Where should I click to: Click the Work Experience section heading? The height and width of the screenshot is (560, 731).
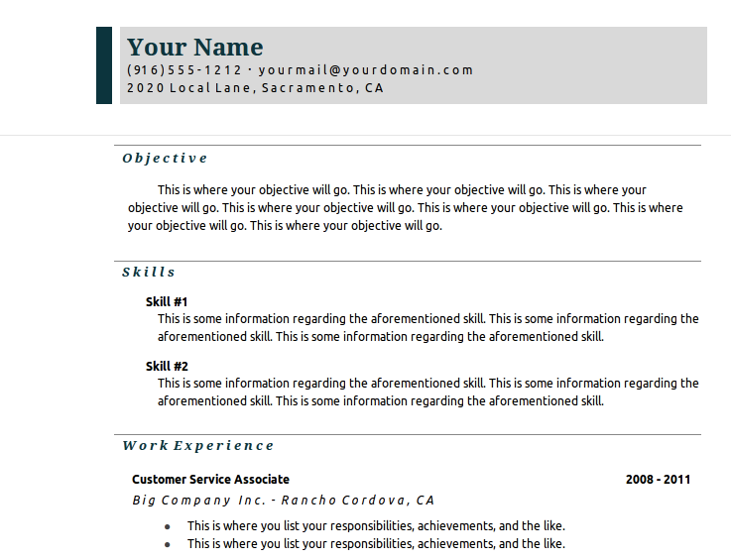tap(198, 446)
